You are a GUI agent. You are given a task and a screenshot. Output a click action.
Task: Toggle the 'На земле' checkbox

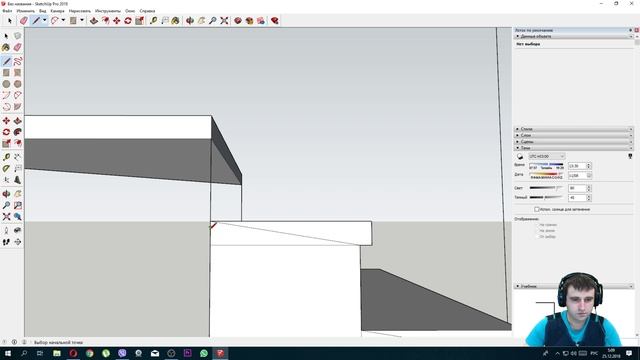(x=537, y=231)
